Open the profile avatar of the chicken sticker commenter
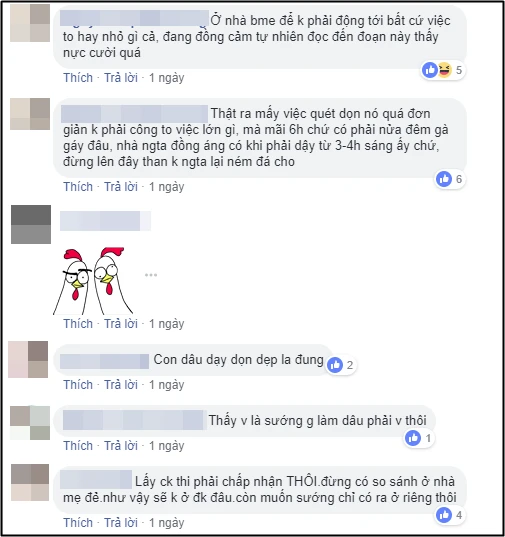Screen dimensions: 505x537 click(x=31, y=224)
